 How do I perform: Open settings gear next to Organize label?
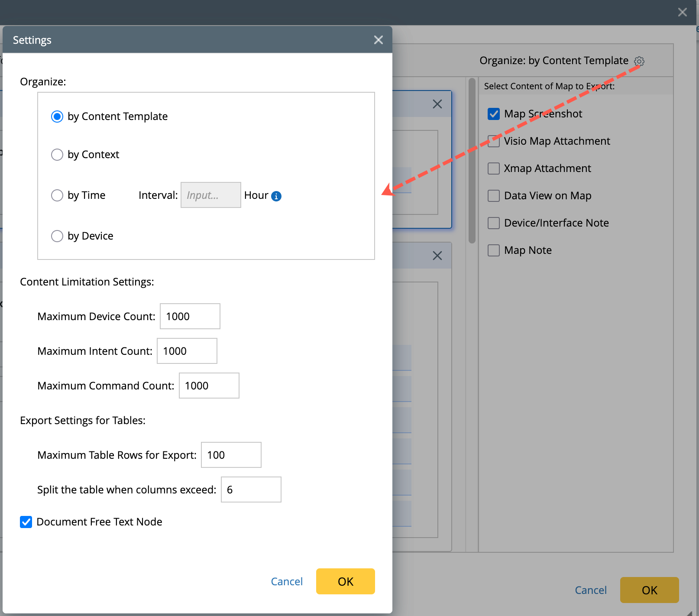click(x=639, y=61)
